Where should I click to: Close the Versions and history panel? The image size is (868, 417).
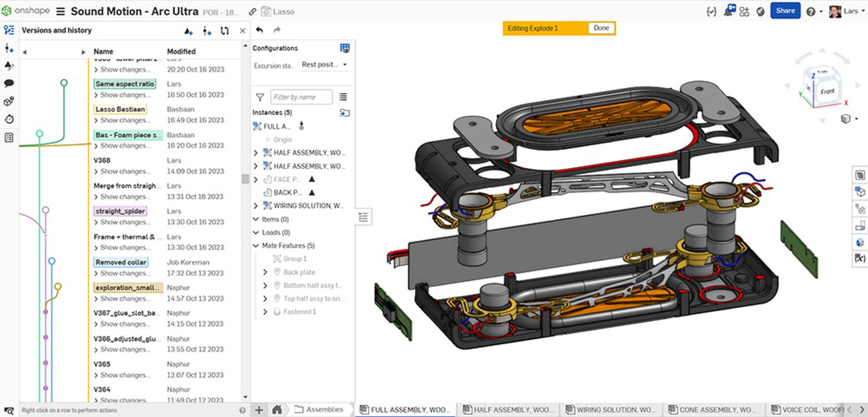[x=242, y=31]
